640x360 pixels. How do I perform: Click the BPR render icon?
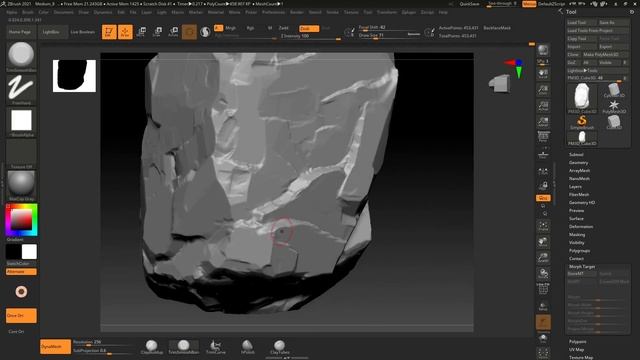(x=543, y=50)
